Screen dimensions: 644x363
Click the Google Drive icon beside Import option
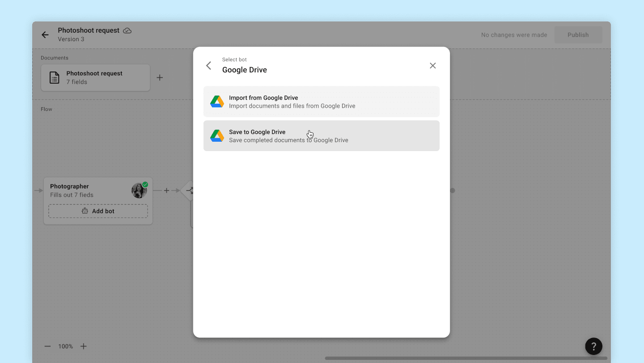[x=217, y=101]
